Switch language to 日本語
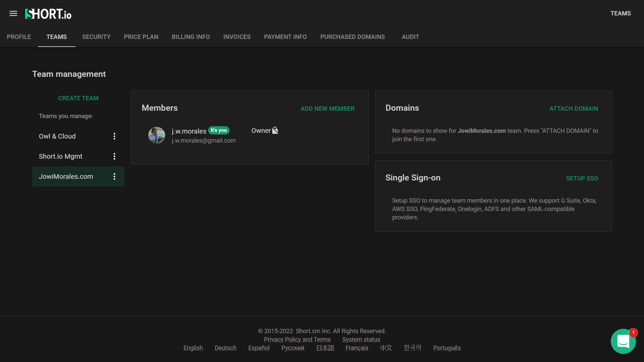644x362 pixels. [325, 348]
